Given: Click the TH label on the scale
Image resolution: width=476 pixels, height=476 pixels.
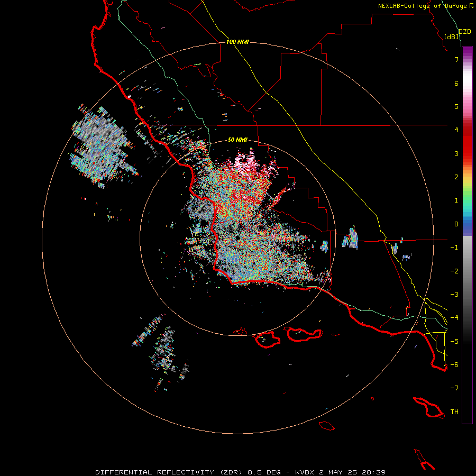Looking at the screenshot, I should [x=454, y=412].
